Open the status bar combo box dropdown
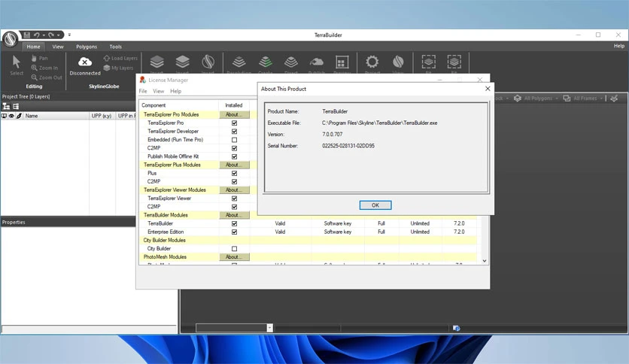Image resolution: width=629 pixels, height=364 pixels. click(x=269, y=328)
